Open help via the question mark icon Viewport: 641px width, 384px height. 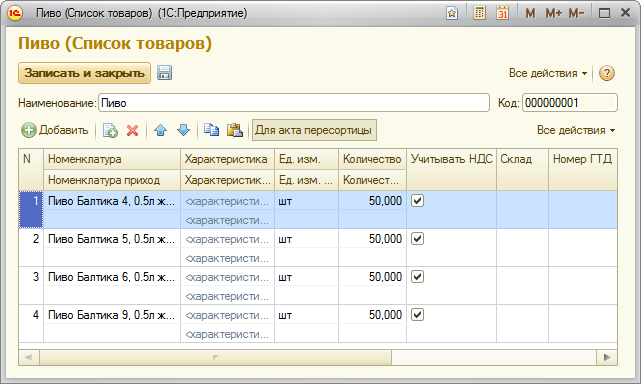coord(607,73)
